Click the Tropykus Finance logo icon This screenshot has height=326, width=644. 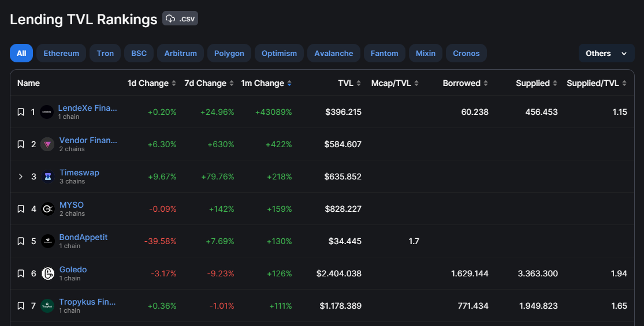(x=47, y=306)
